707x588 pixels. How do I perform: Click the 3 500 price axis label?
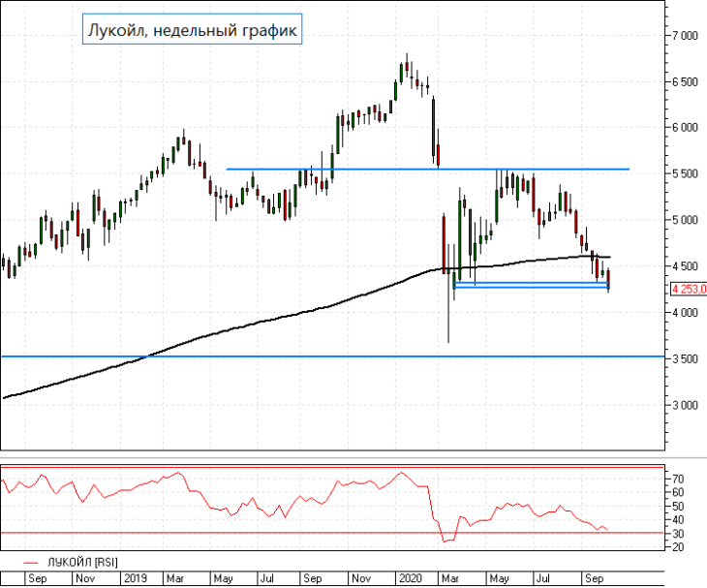686,359
